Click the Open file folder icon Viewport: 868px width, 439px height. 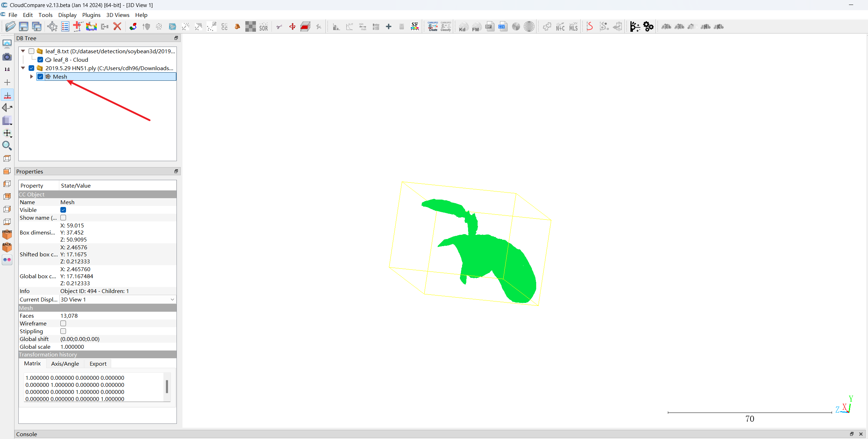(x=11, y=26)
